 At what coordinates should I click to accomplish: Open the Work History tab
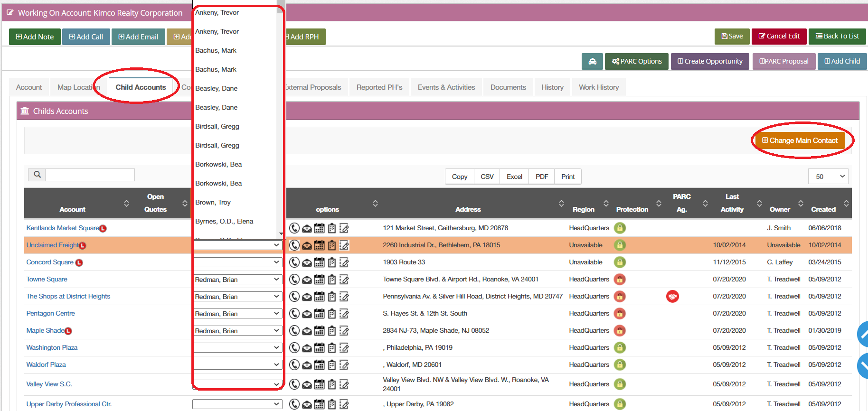coord(599,87)
